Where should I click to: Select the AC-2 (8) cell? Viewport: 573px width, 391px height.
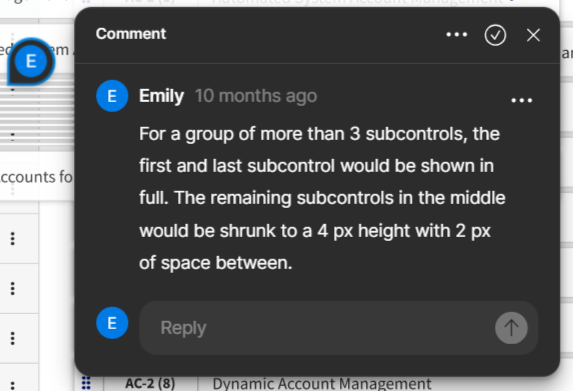150,383
